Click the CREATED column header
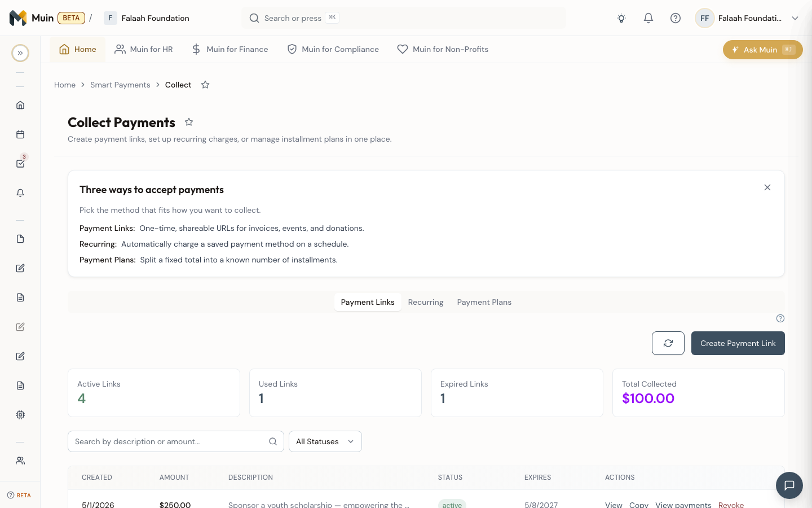The height and width of the screenshot is (508, 812). point(97,478)
